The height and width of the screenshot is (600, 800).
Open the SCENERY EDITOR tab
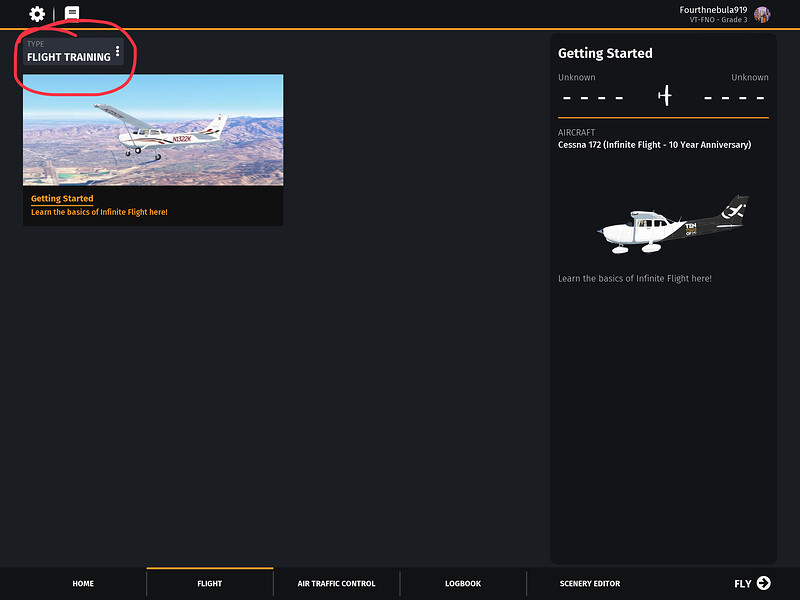[590, 583]
